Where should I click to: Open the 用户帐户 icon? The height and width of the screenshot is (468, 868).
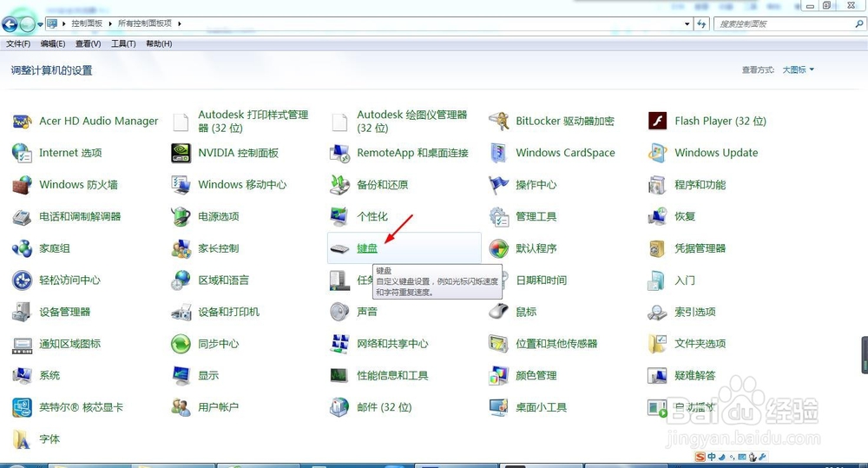click(181, 407)
